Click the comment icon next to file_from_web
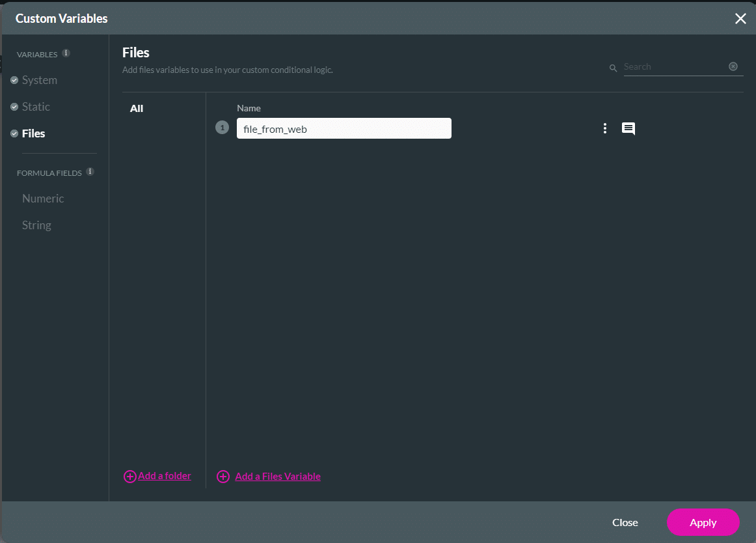 click(628, 128)
